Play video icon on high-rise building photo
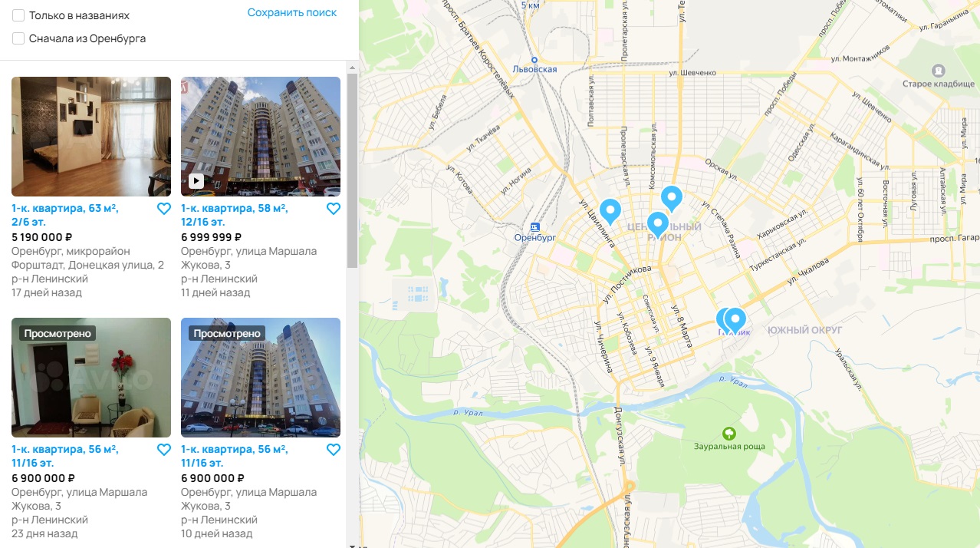The image size is (980, 548). [x=196, y=181]
